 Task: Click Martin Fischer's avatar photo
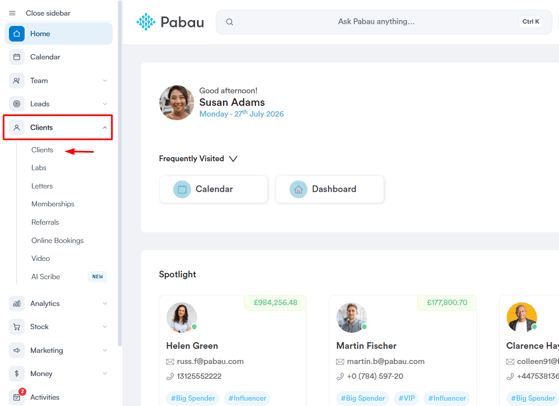click(352, 318)
